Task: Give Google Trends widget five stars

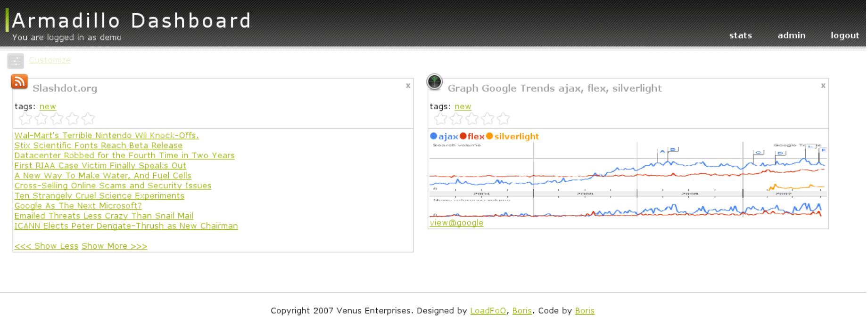Action: [x=503, y=119]
